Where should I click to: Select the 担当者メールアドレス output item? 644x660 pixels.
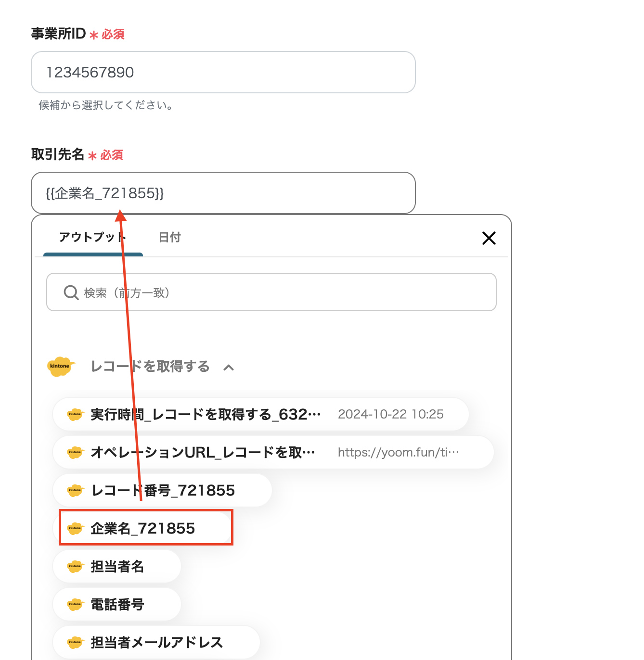[x=156, y=642]
